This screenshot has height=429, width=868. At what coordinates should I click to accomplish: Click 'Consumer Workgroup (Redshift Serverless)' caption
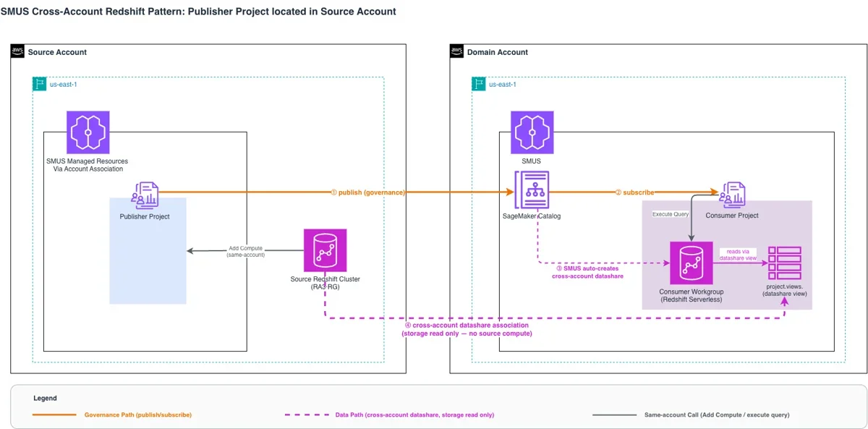coord(692,295)
